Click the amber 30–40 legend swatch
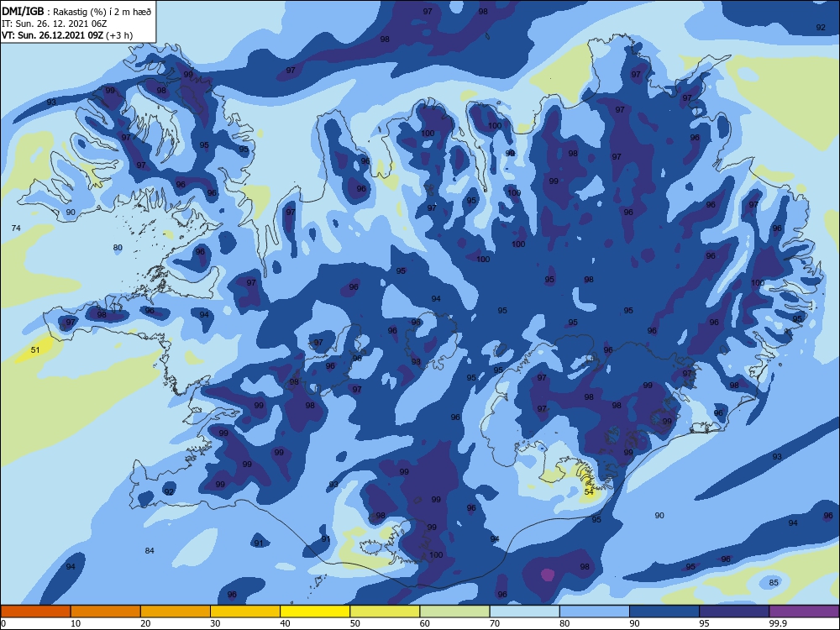 click(x=245, y=612)
